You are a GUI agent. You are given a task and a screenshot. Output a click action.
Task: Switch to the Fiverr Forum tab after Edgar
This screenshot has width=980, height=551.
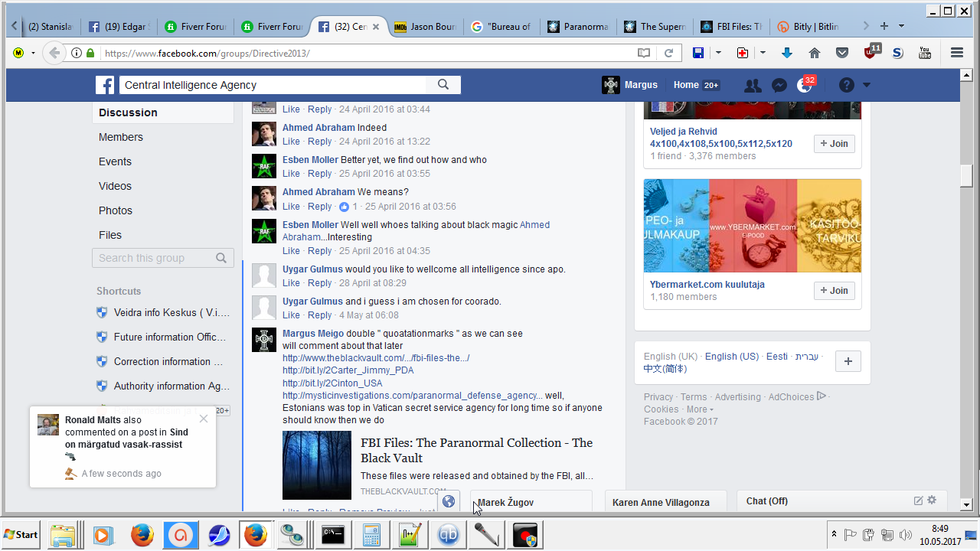(195, 26)
